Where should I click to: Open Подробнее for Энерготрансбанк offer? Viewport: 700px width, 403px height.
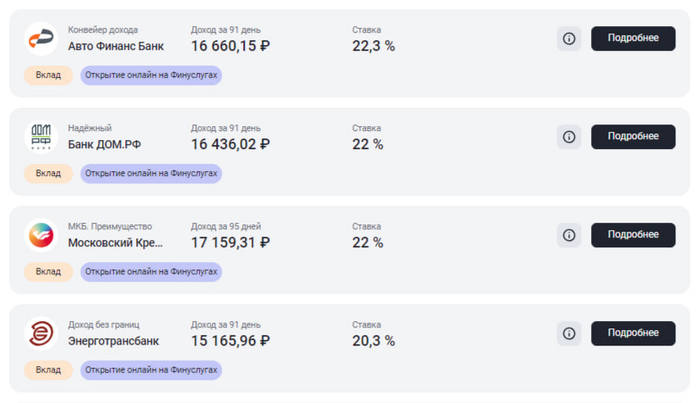tap(633, 333)
